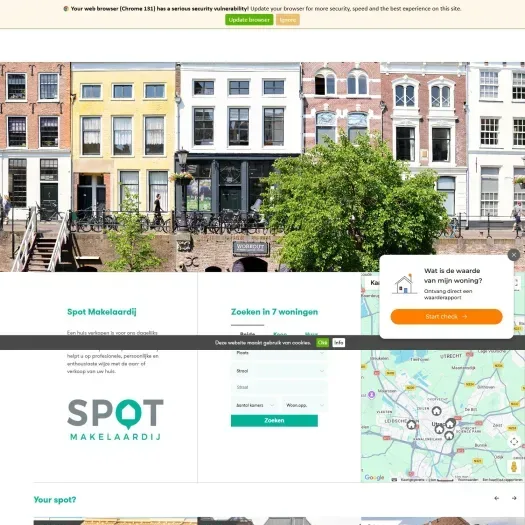Dismiss the browser warning with Ignore
The height and width of the screenshot is (525, 525).
[288, 20]
